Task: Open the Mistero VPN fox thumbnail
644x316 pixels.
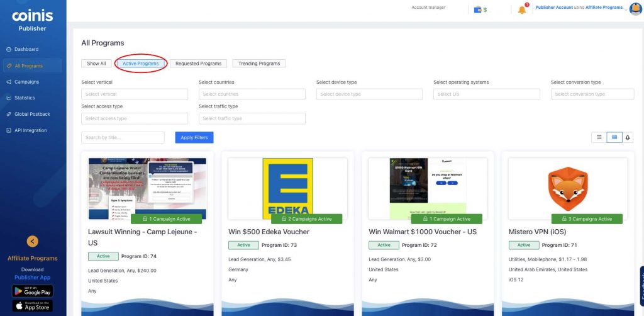Action: tap(567, 187)
